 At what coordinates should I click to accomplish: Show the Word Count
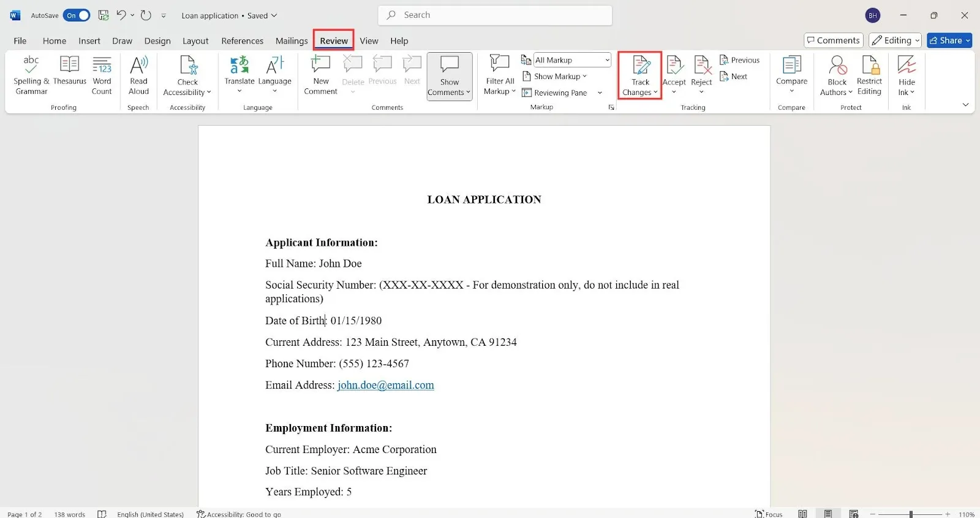[102, 75]
